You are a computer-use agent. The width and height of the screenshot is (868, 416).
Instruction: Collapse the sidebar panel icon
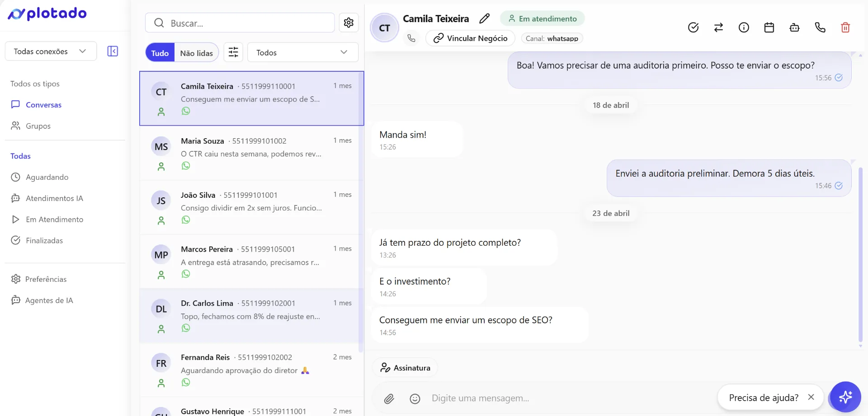coord(113,51)
